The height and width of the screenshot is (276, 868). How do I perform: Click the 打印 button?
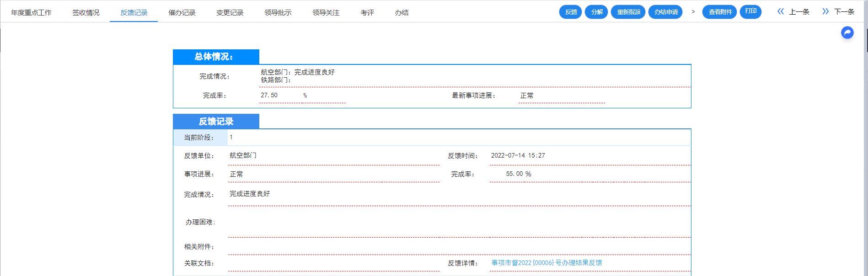click(x=750, y=11)
